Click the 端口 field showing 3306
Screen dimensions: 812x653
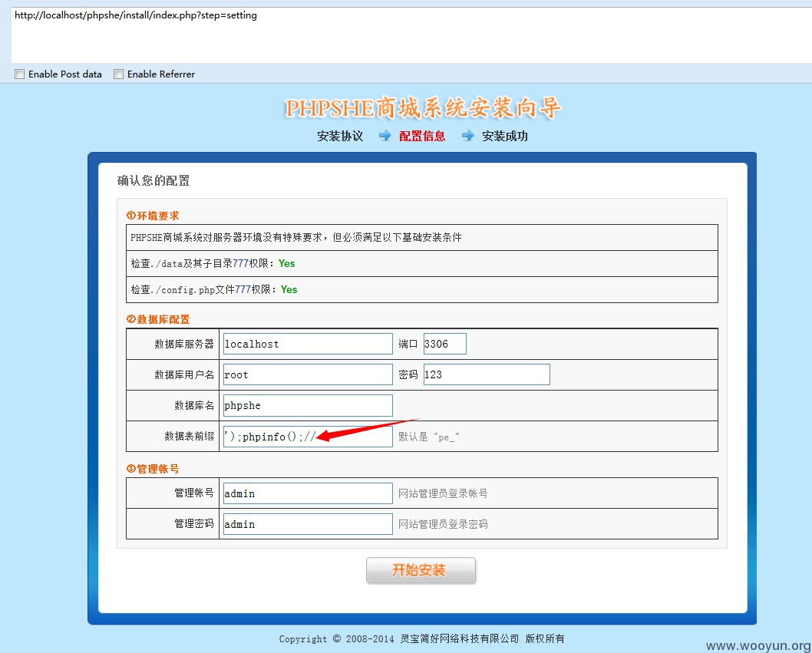coord(444,344)
